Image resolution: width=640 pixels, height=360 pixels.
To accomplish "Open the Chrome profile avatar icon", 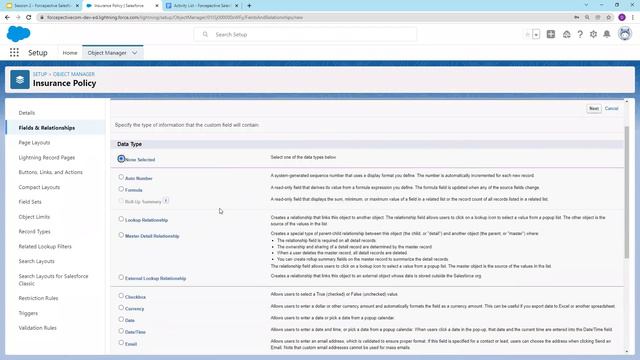I will click(622, 18).
